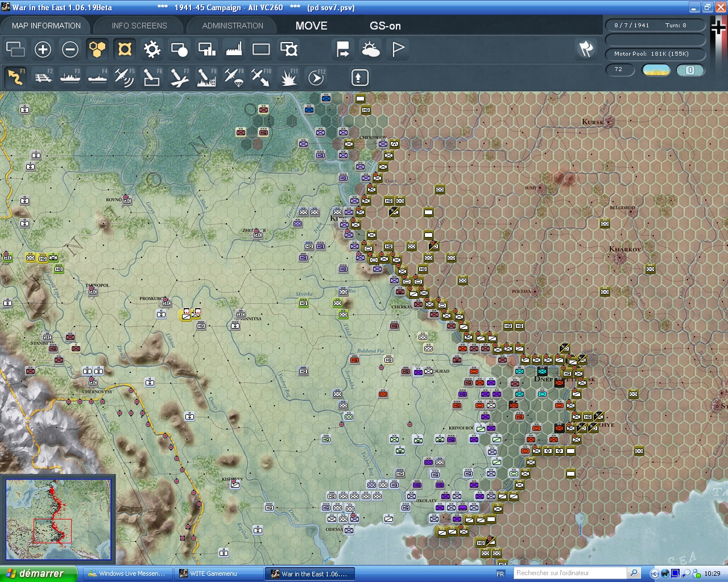Click the factory display icon
The height and width of the screenshot is (582, 728).
click(x=234, y=49)
